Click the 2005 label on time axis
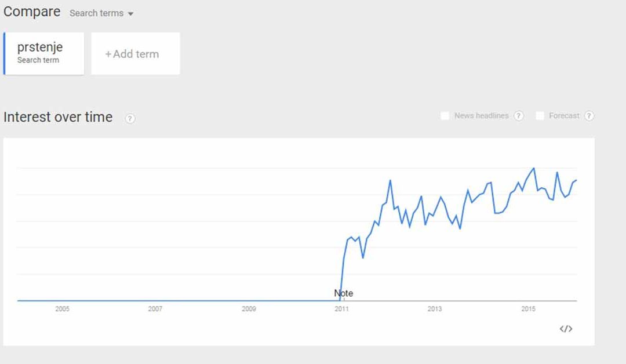 [62, 309]
